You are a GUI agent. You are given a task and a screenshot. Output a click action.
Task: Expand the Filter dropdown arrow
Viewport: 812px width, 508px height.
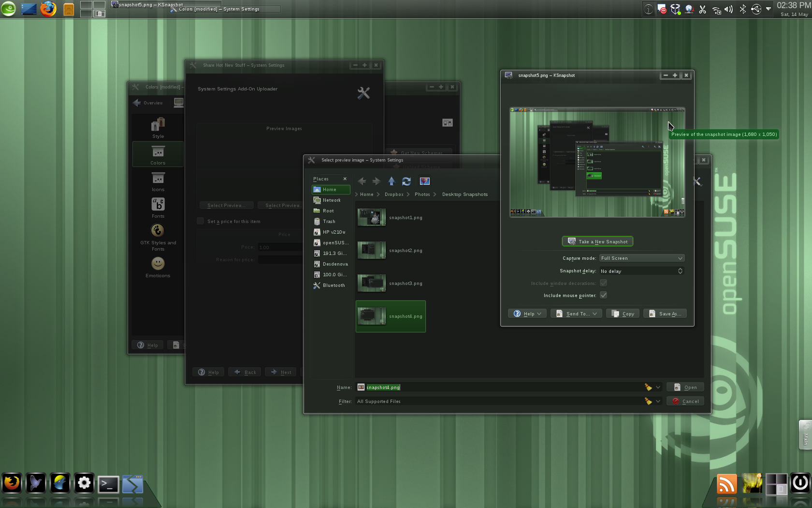658,401
